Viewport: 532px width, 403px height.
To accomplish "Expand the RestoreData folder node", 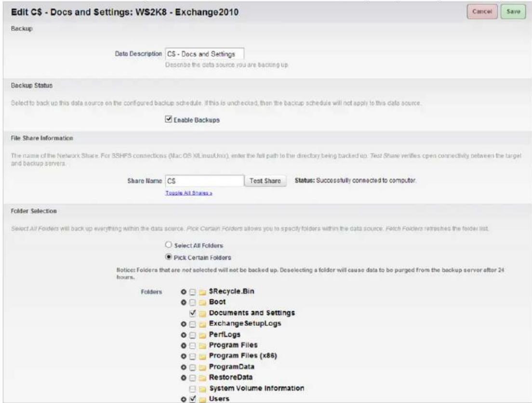I will [184, 378].
